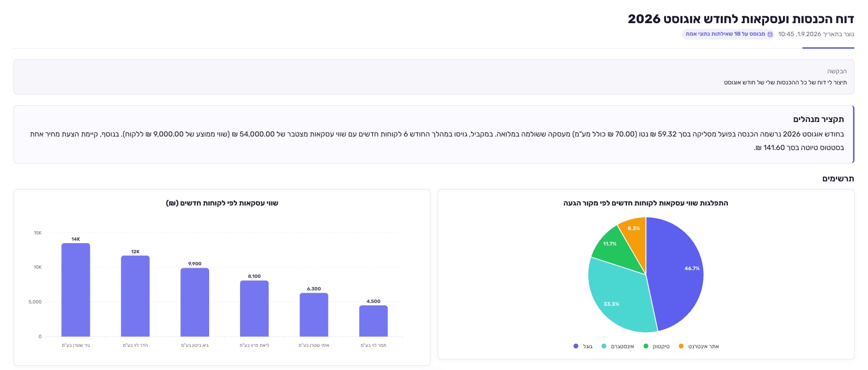Click the '8,100' bar value label
868x370 pixels.
tap(255, 276)
